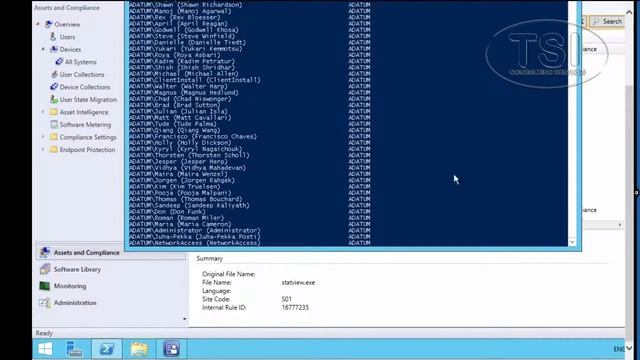Click the console window scroll-up arrow
The width and height of the screenshot is (640, 360).
coord(629,13)
